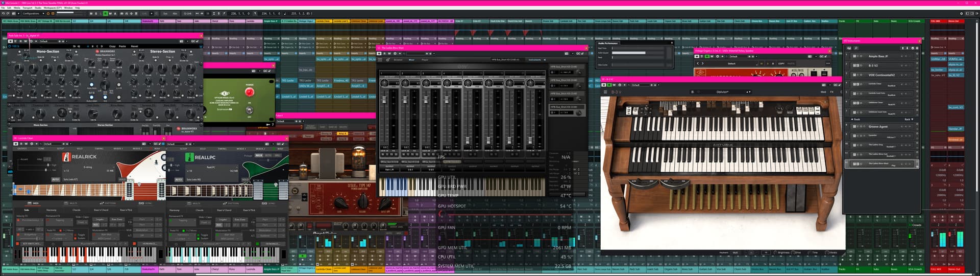This screenshot has height=276, width=980.
Task: Toggle global Solo (S) in MixConsole toolbar
Action: (96, 13)
